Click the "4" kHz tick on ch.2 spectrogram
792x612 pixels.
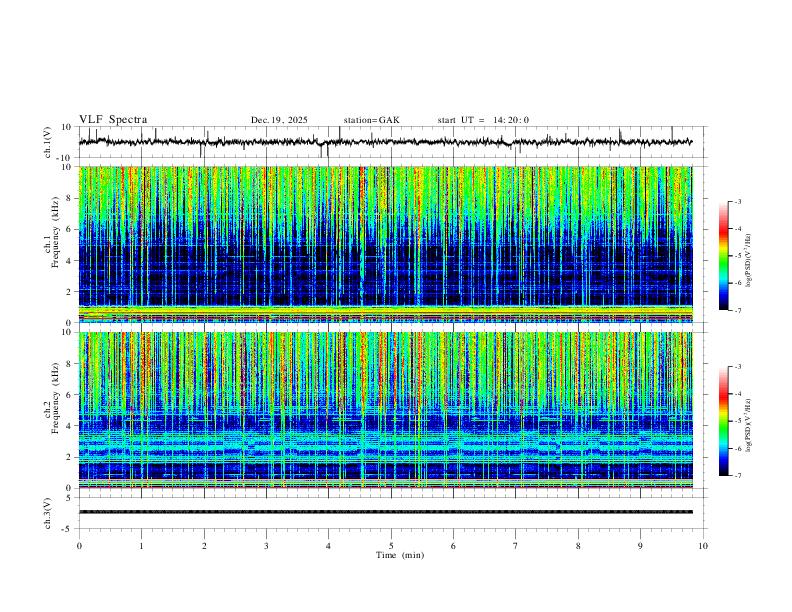[x=69, y=426]
